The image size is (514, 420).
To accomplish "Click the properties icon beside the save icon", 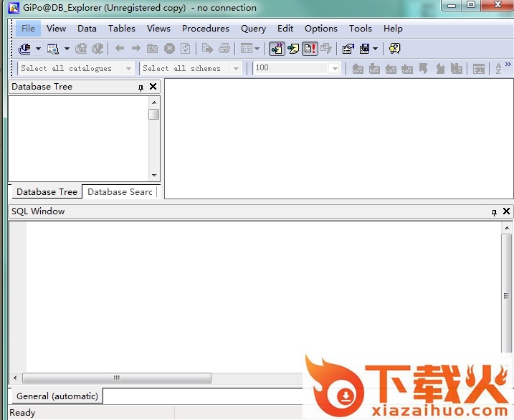I will pos(348,49).
